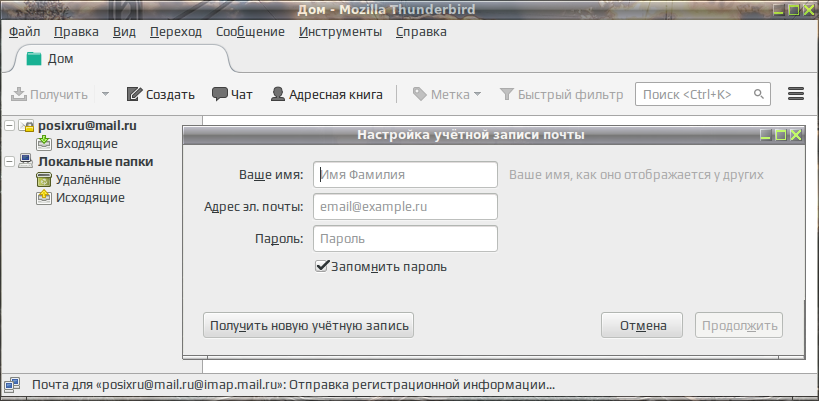The height and width of the screenshot is (401, 819).
Task: Maximize the account setup dialog
Action: pos(780,135)
